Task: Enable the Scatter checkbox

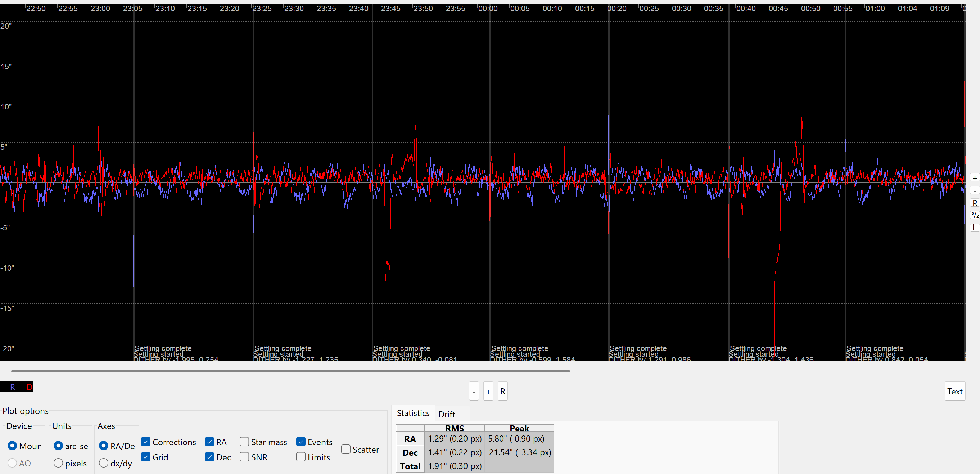Action: tap(346, 450)
